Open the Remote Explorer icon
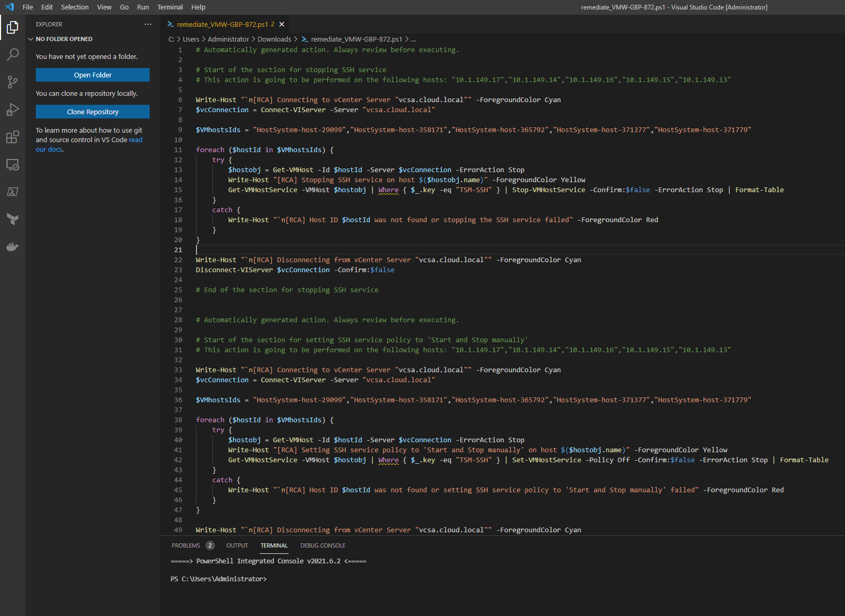The height and width of the screenshot is (616, 845). (x=13, y=164)
